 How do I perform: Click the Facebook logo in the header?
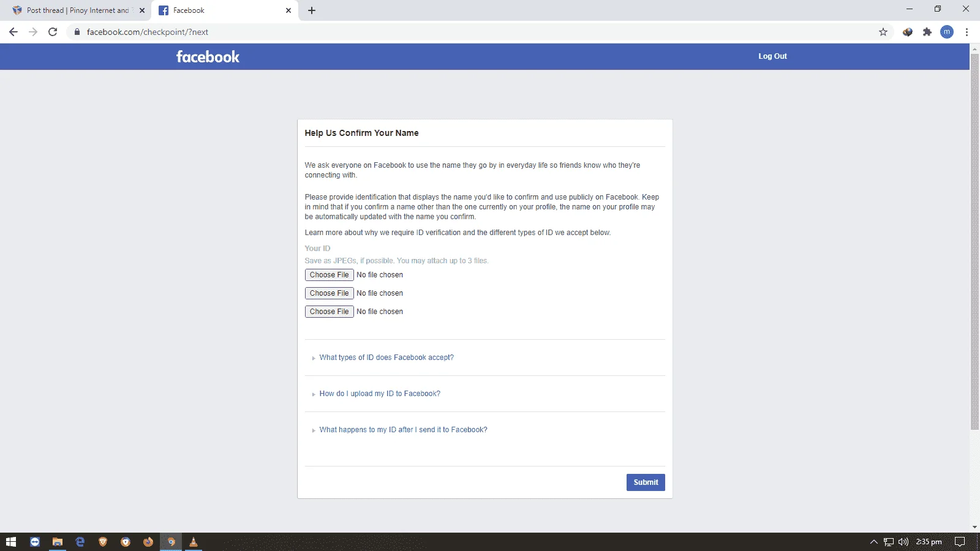[208, 57]
